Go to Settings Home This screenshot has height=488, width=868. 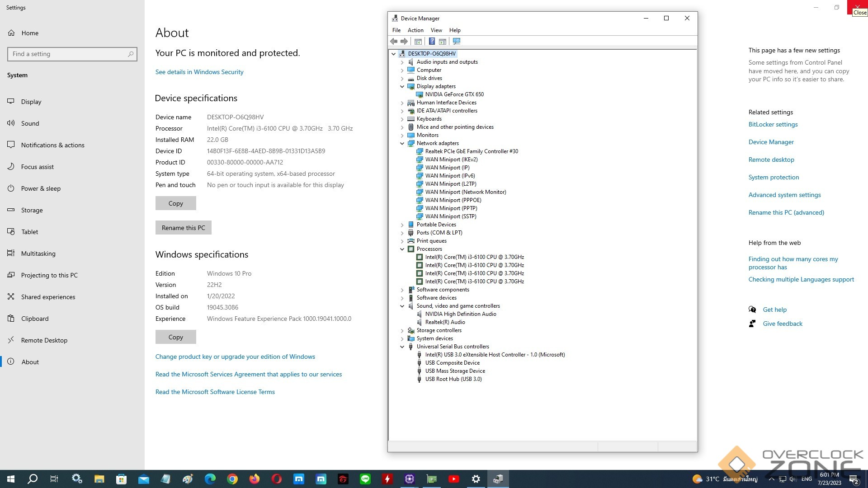tap(30, 33)
